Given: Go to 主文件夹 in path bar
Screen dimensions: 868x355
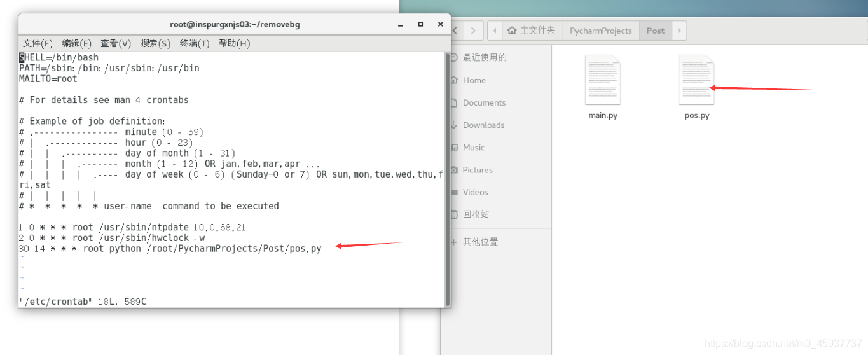Looking at the screenshot, I should click(x=532, y=30).
